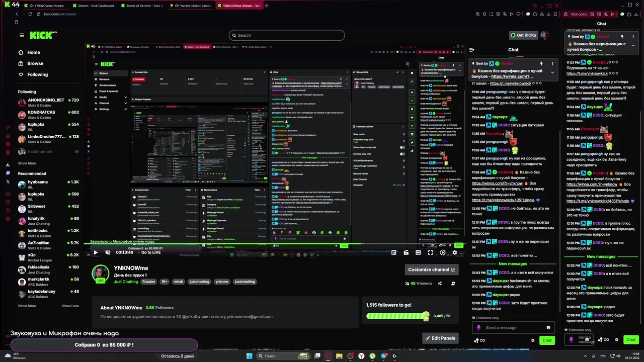The width and height of the screenshot is (644, 362).
Task: Click t.me/ynknowkick link in popout chat
Action: (x=587, y=73)
